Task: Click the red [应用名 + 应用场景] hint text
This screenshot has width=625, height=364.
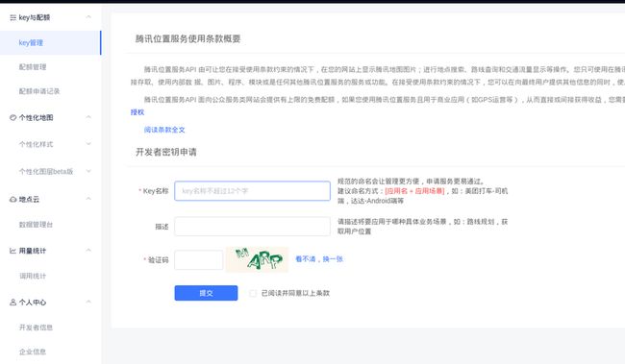Action: click(414, 191)
